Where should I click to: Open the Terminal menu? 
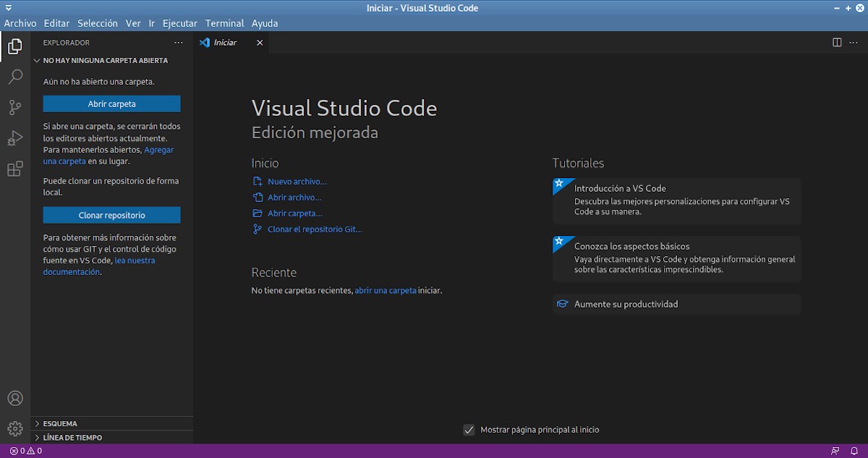tap(224, 23)
